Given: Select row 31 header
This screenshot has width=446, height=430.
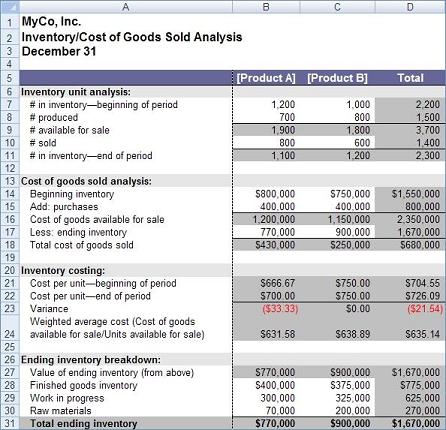Looking at the screenshot, I should click(10, 423).
